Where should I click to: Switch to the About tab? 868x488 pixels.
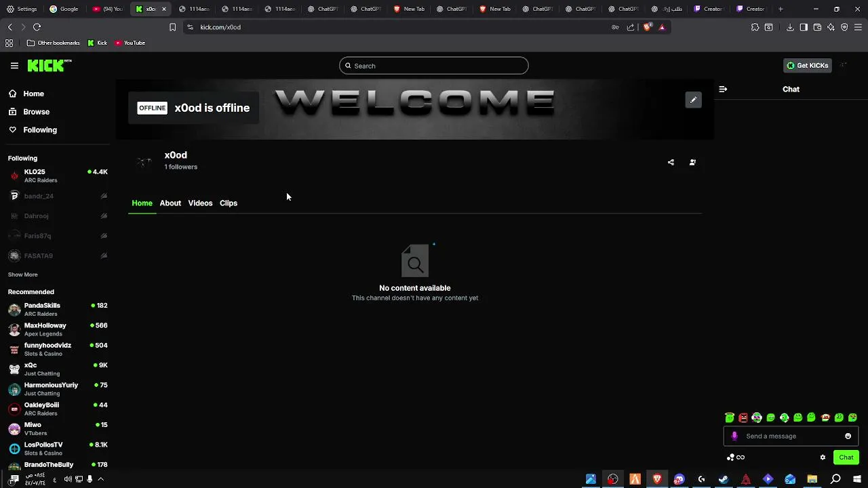tap(170, 203)
